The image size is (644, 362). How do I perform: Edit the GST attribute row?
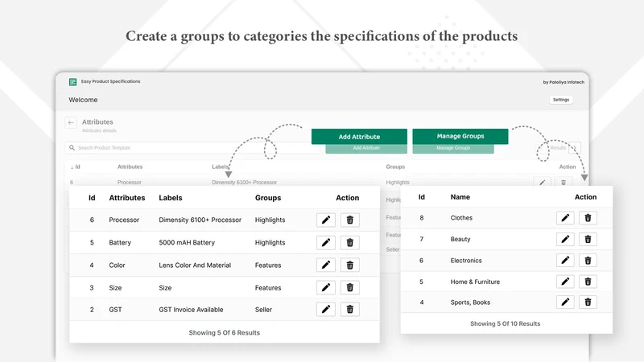pyautogui.click(x=326, y=310)
